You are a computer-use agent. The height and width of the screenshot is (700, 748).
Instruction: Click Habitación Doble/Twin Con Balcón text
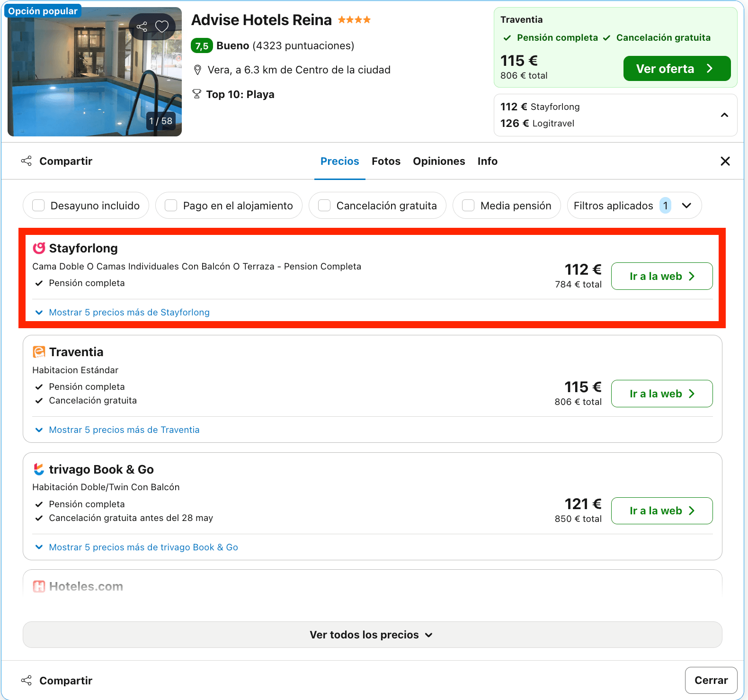coord(106,487)
